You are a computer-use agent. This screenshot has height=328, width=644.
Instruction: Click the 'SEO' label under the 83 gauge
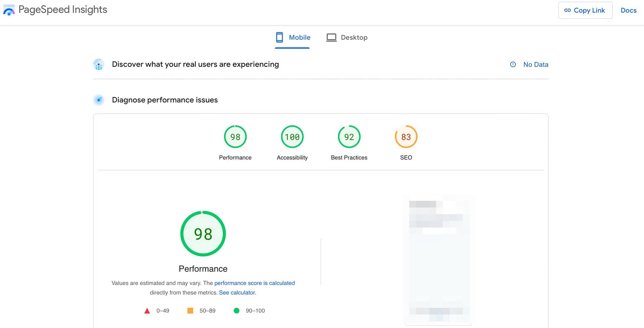tap(406, 158)
